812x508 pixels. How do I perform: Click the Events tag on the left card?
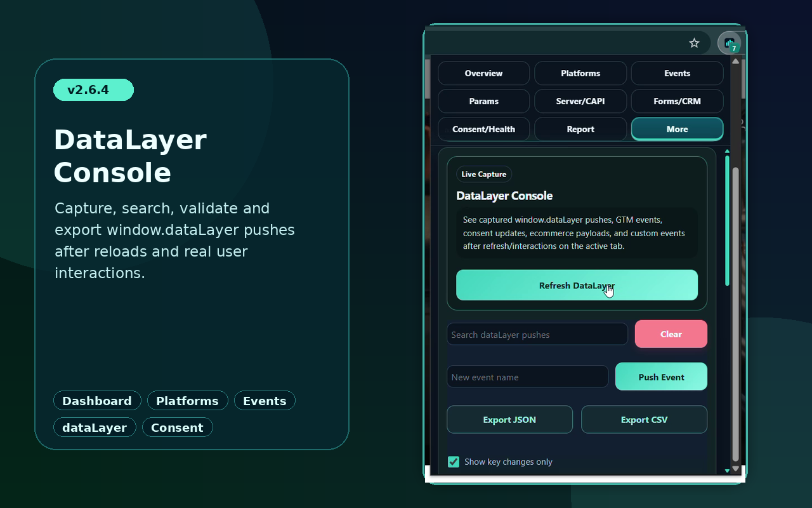point(265,401)
